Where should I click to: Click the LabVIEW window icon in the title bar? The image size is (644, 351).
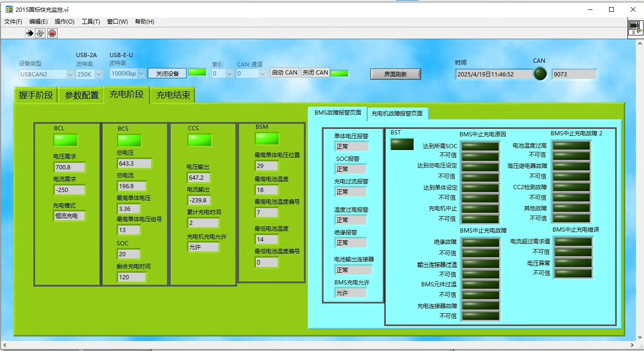[8, 9]
